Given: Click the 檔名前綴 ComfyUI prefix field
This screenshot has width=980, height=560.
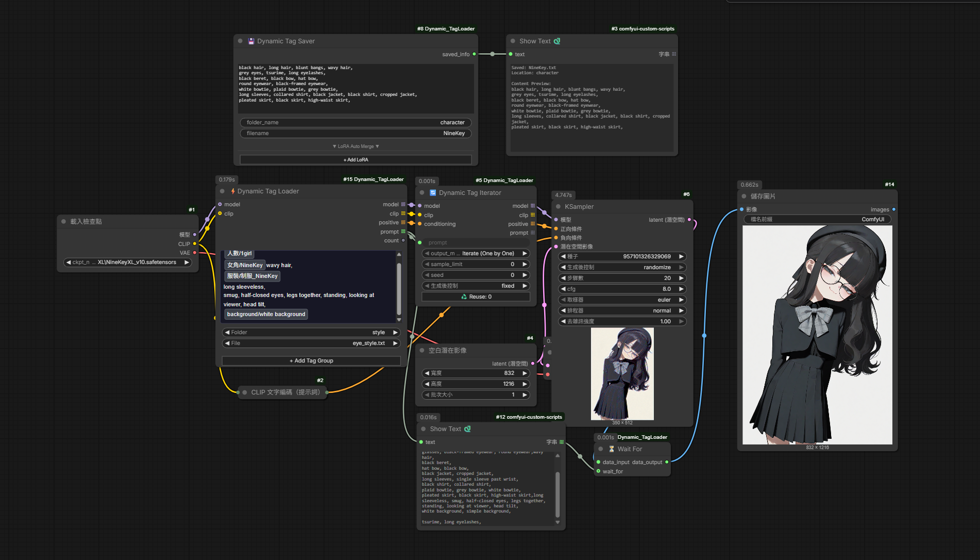Looking at the screenshot, I should tap(817, 220).
